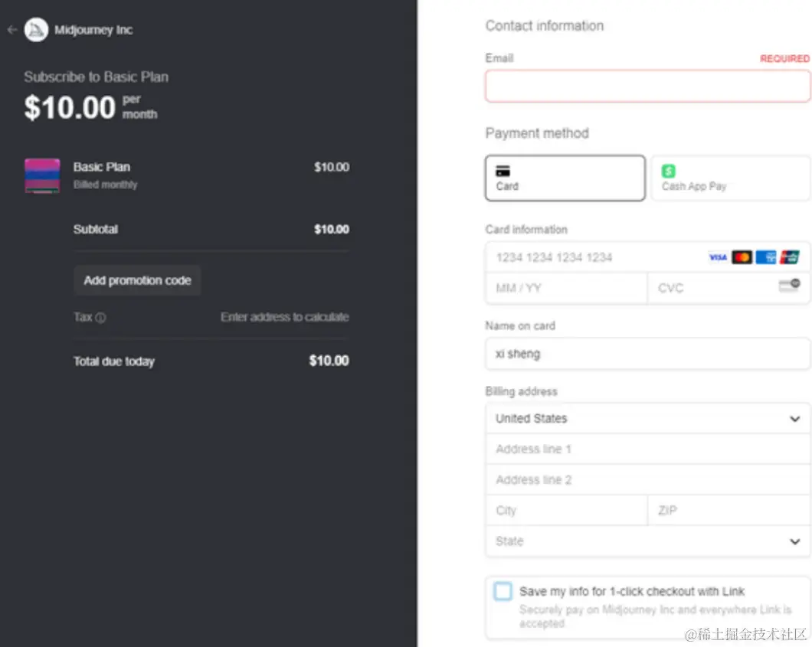Select the Cash App Pay method

point(730,178)
